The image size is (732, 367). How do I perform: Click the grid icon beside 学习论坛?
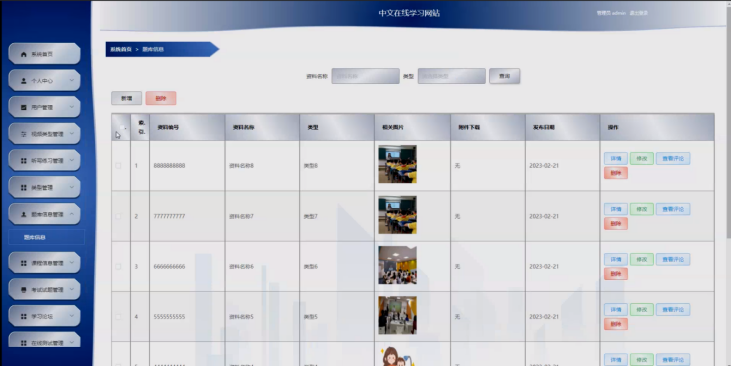(x=24, y=317)
